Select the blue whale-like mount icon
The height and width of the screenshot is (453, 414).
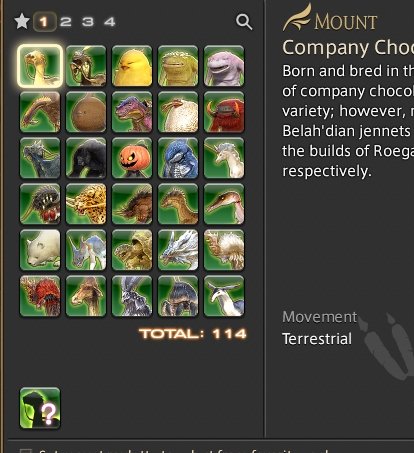178,158
